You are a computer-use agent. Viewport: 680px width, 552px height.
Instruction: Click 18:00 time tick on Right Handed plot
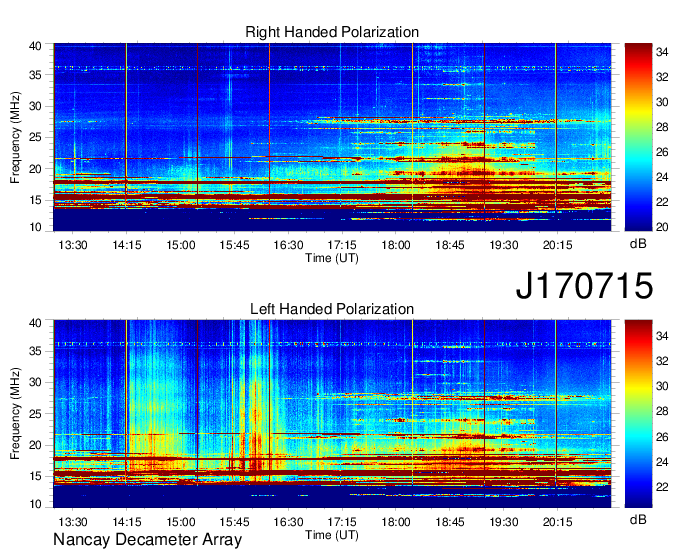(396, 245)
